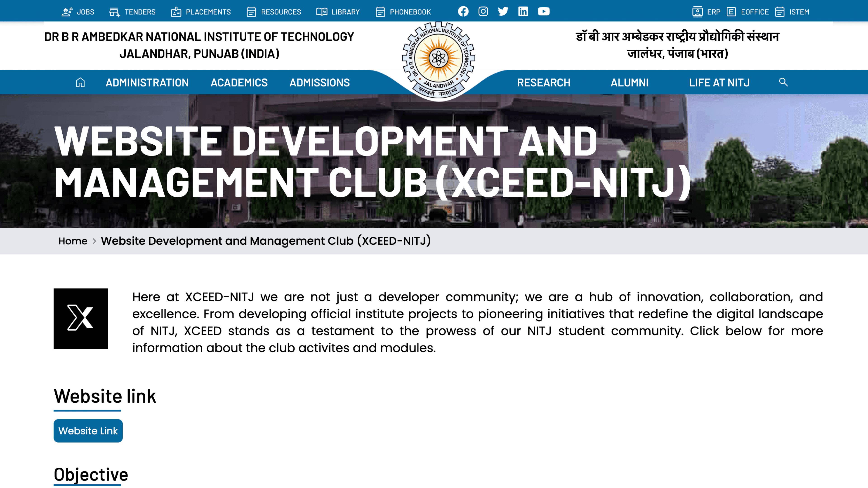Viewport: 868px width, 488px height.
Task: Open the ACADEMICS menu
Action: (x=239, y=82)
